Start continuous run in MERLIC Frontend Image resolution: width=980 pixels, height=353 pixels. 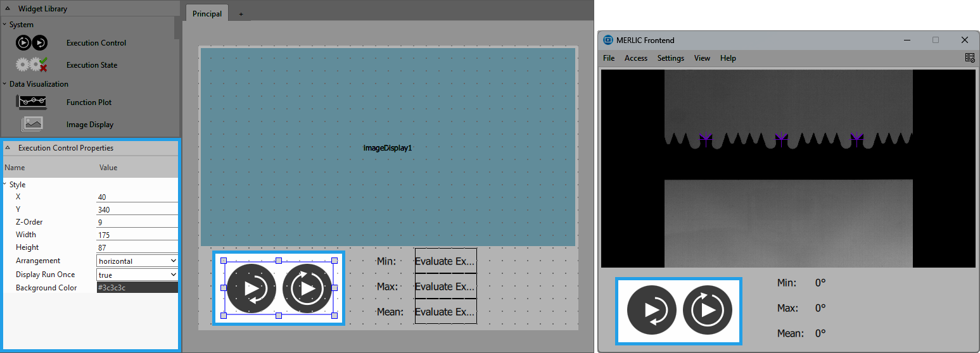pos(708,311)
